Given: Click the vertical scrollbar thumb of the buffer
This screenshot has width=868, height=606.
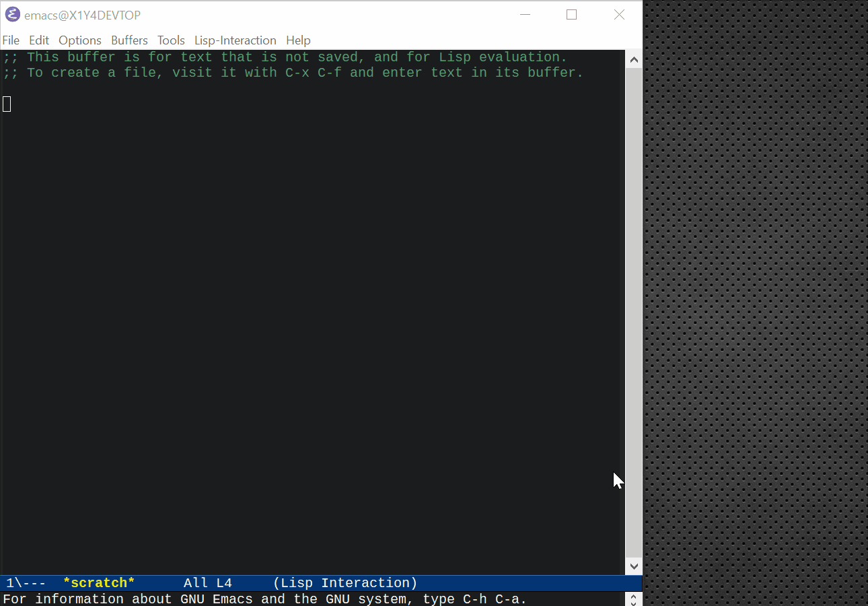Looking at the screenshot, I should tap(634, 313).
